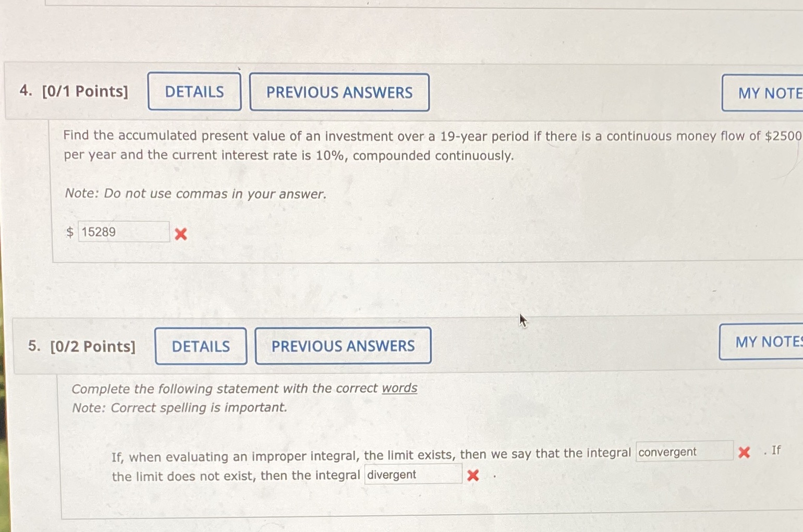View PREVIOUS ANSWERS for question 4
The height and width of the screenshot is (532, 803).
click(x=339, y=92)
